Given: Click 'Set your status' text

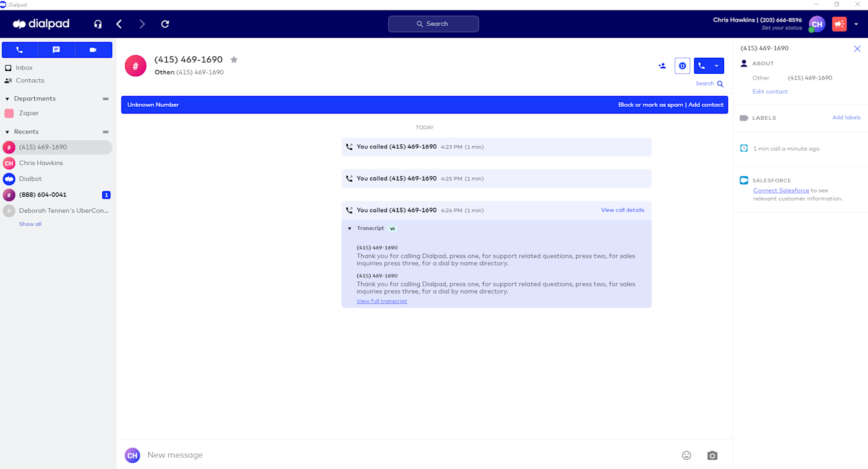Looking at the screenshot, I should 782,29.
